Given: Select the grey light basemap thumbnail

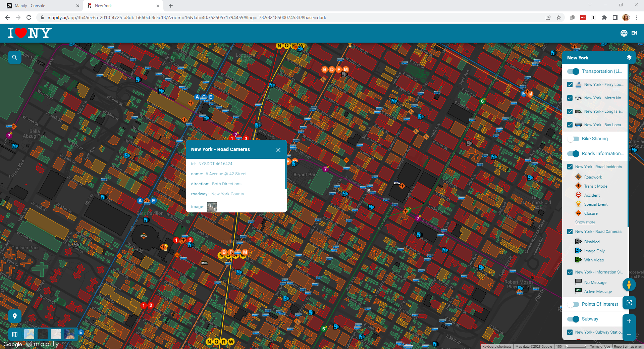Looking at the screenshot, I should (56, 334).
